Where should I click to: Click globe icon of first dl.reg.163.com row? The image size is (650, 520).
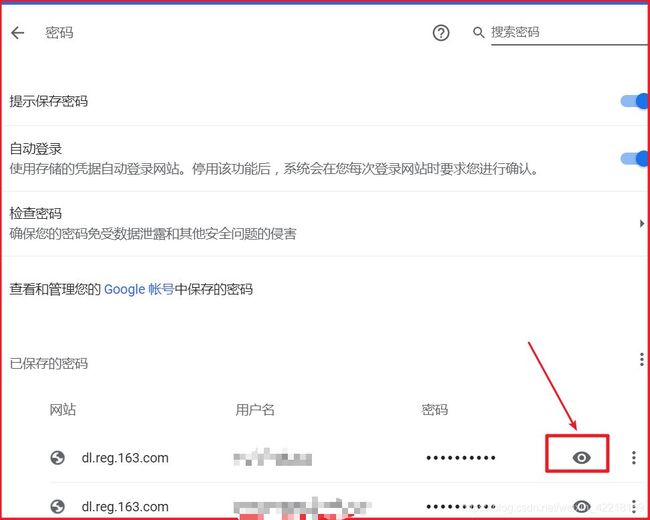coord(57,458)
